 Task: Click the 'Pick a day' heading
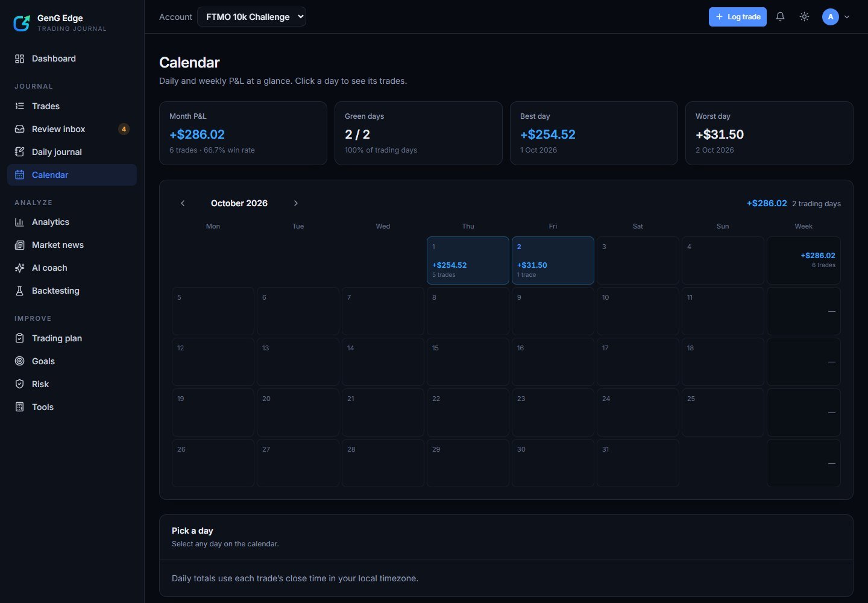[x=192, y=531]
